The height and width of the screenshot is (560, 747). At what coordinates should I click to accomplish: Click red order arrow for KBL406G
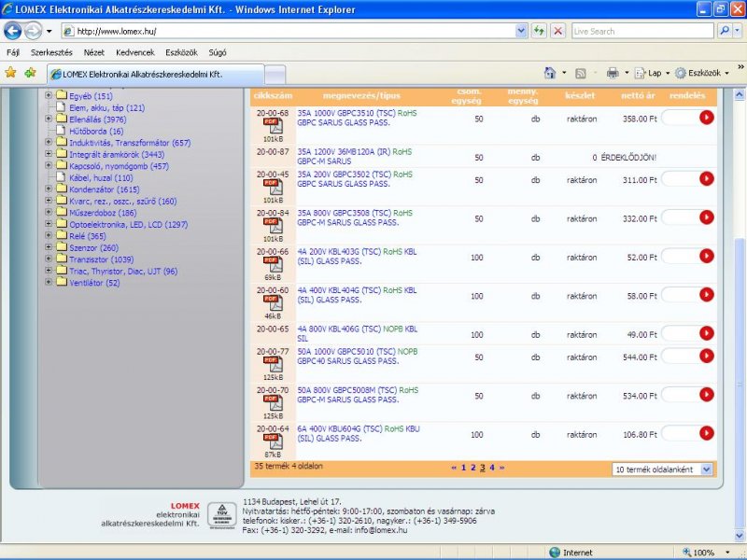pos(707,333)
